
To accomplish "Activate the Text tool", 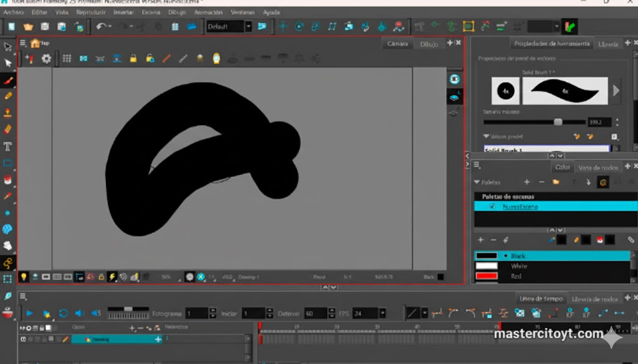I will point(8,147).
